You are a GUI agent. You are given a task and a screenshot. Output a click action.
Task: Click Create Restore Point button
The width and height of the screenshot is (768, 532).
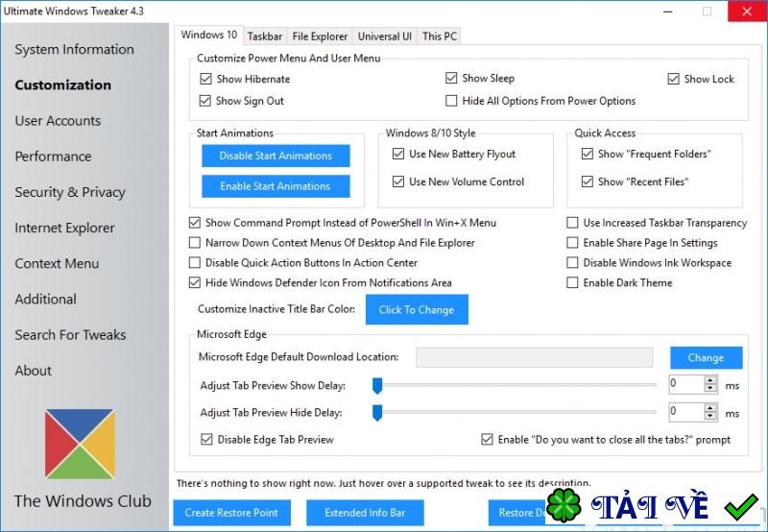pos(231,513)
